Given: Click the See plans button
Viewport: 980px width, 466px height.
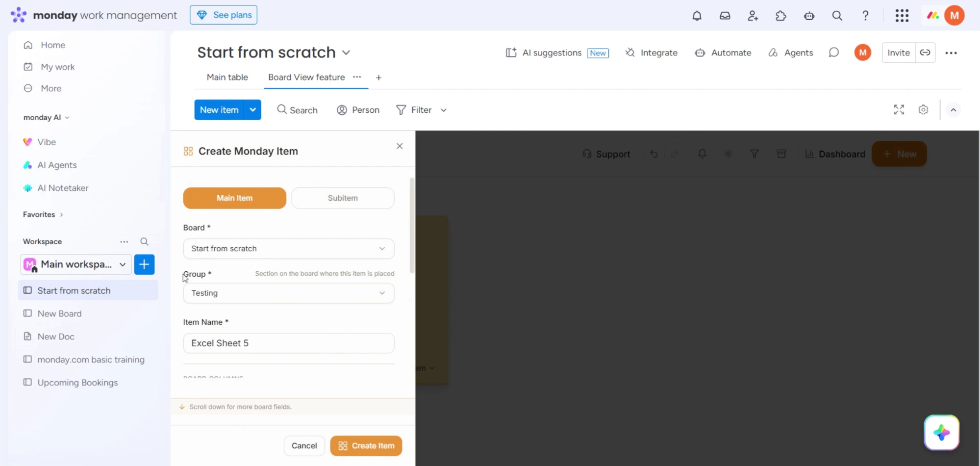Looking at the screenshot, I should [224, 15].
